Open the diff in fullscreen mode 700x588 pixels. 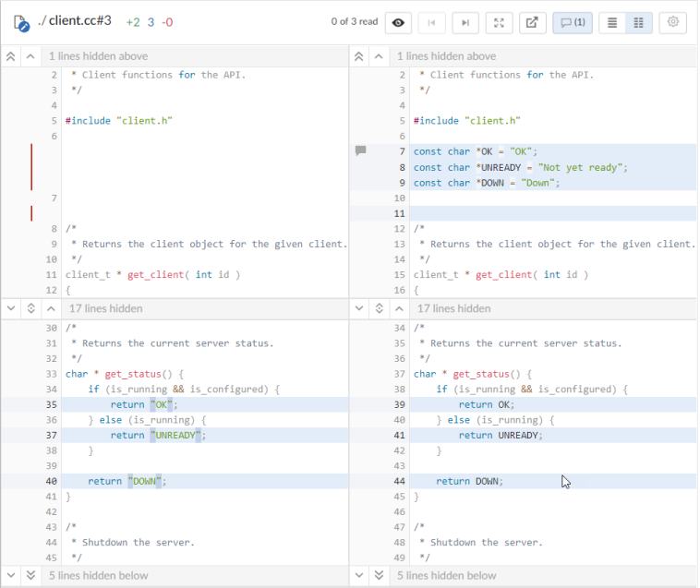pos(499,22)
